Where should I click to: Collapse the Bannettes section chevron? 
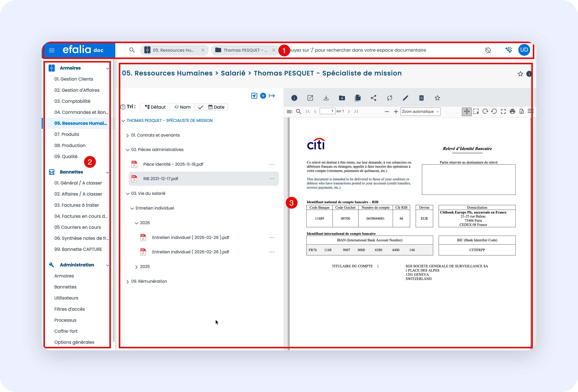coord(108,172)
